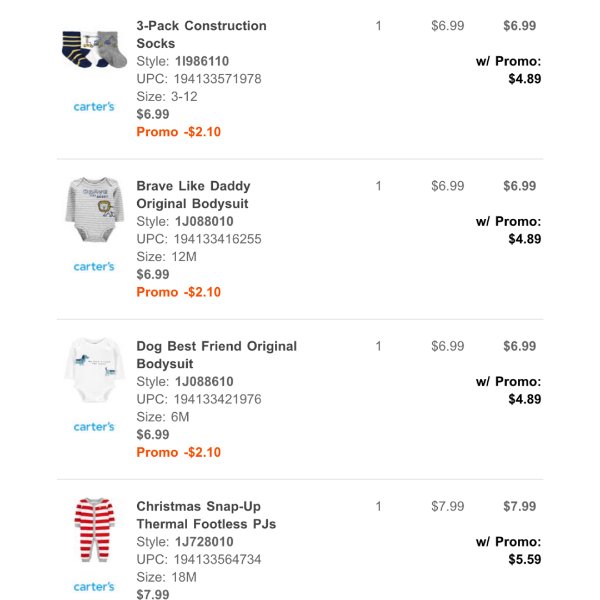This screenshot has width=600, height=600.
Task: Open the Brave Like Daddy bodysuit image
Action: click(95, 209)
